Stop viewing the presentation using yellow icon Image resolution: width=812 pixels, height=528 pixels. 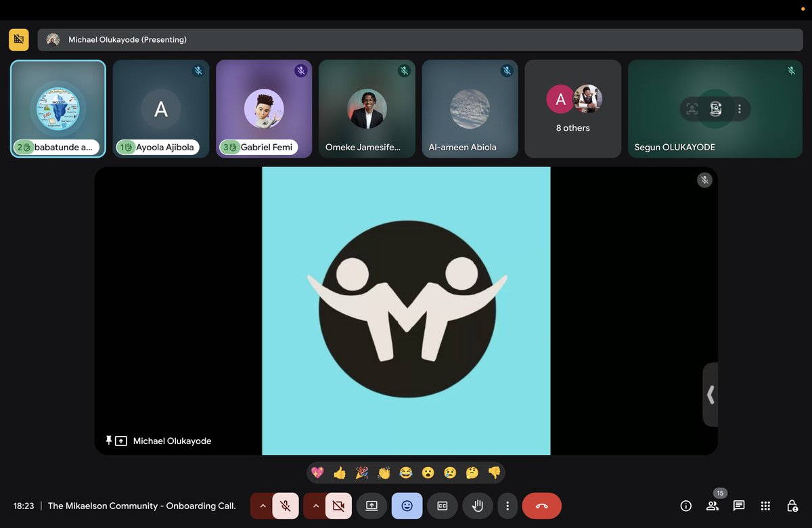pos(19,40)
